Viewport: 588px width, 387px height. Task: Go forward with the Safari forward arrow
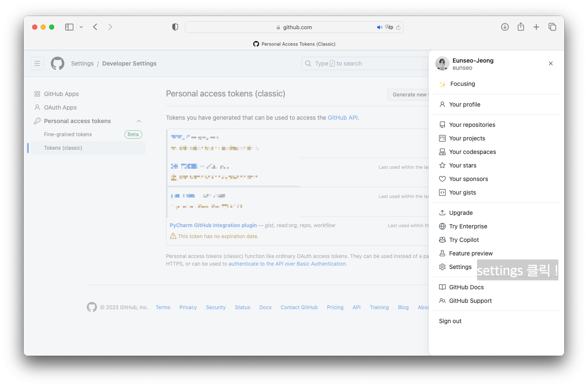(110, 27)
